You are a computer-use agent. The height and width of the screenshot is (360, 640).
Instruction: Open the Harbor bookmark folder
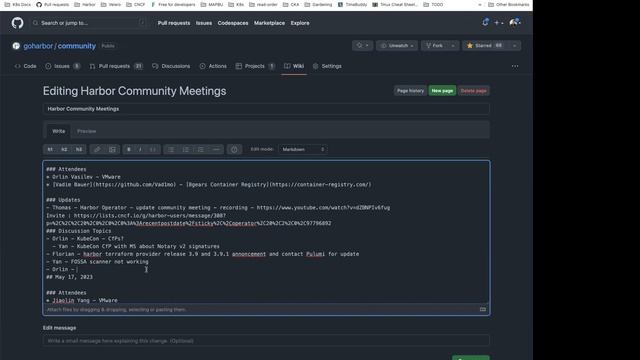[x=85, y=4]
